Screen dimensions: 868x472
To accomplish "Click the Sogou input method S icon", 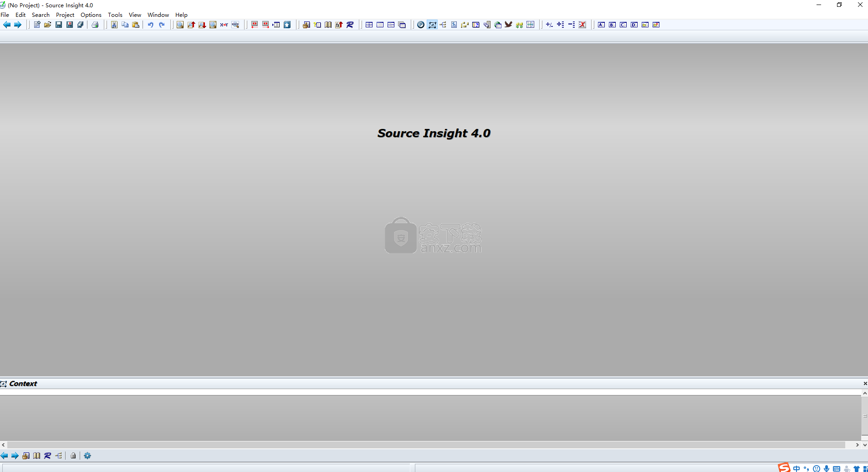I will 784,467.
